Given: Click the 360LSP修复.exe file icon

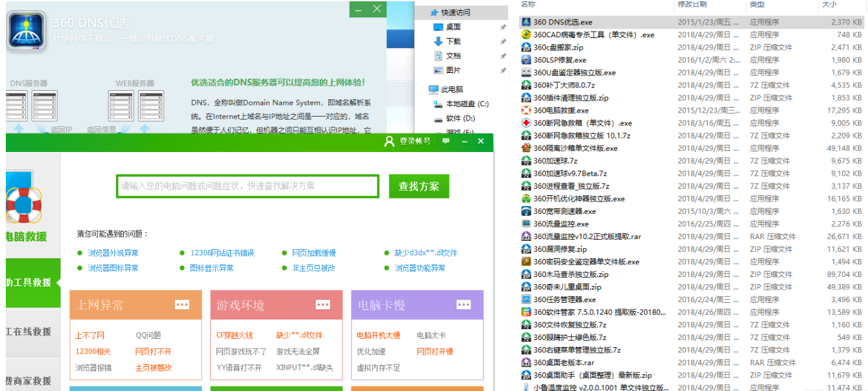Looking at the screenshot, I should pyautogui.click(x=526, y=60).
